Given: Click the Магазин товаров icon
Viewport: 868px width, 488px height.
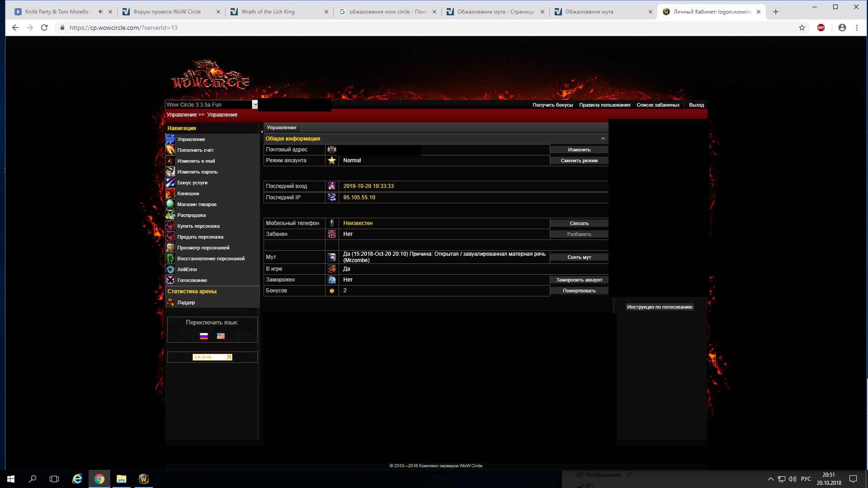Looking at the screenshot, I should 170,204.
